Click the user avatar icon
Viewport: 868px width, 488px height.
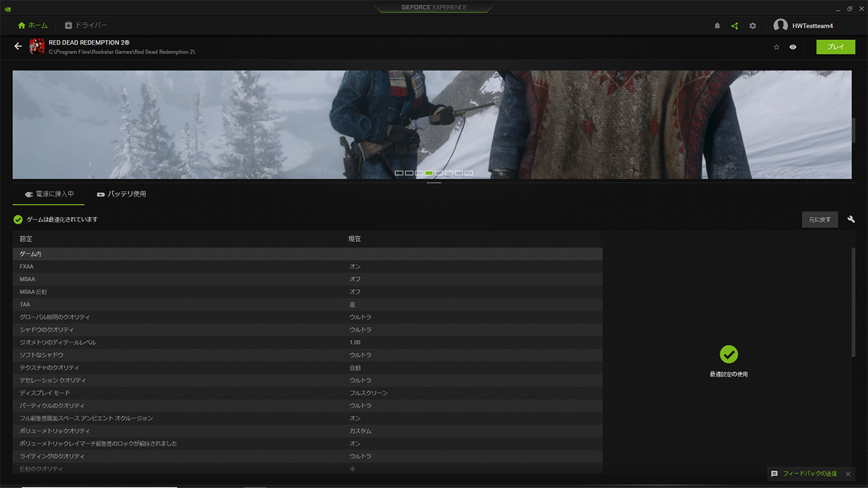(781, 26)
